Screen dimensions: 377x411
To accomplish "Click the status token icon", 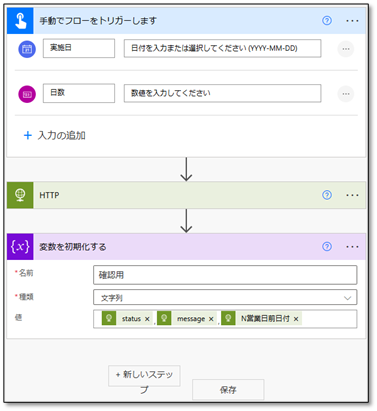I will (109, 318).
